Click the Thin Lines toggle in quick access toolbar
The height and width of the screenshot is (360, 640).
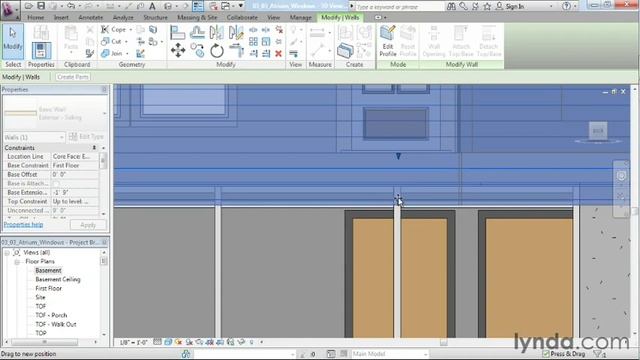tap(198, 6)
